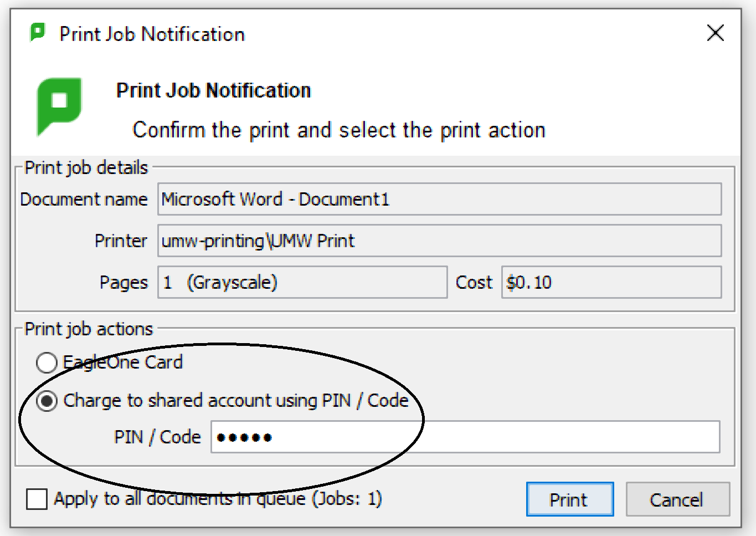Click inside the PIN / Code field
This screenshot has width=756, height=536.
point(388,437)
